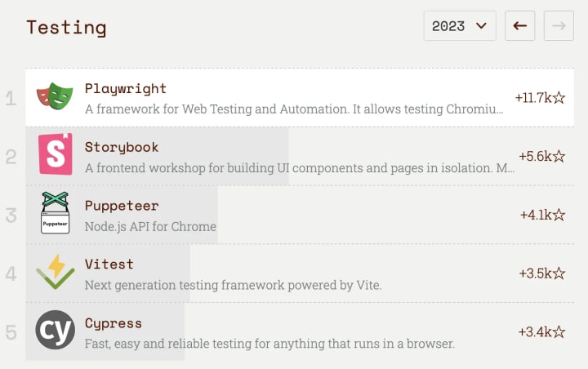Open the Puppeteer project title

pos(122,206)
